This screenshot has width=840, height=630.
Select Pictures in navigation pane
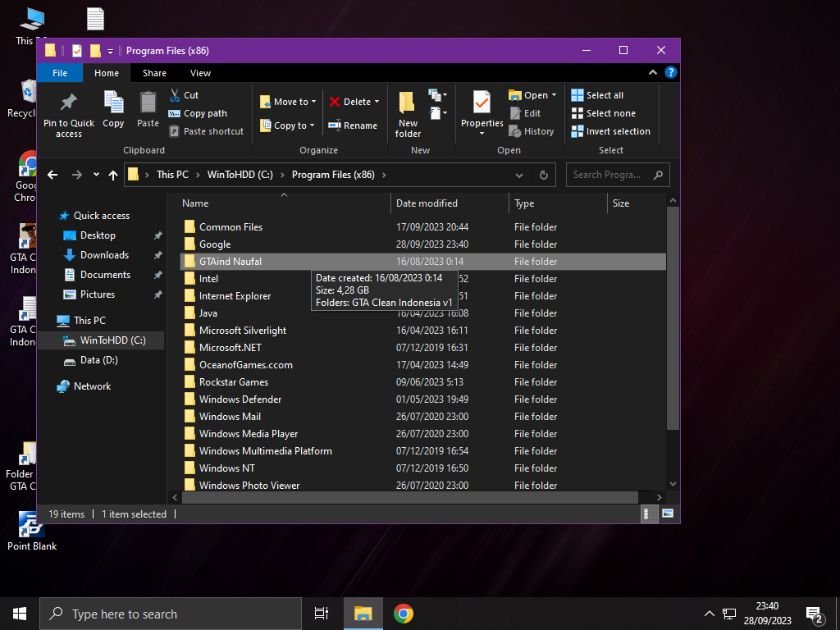98,294
